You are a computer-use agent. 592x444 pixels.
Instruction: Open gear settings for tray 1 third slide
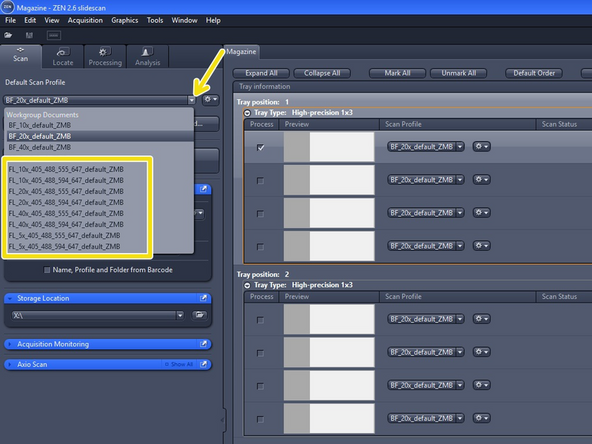(x=481, y=213)
